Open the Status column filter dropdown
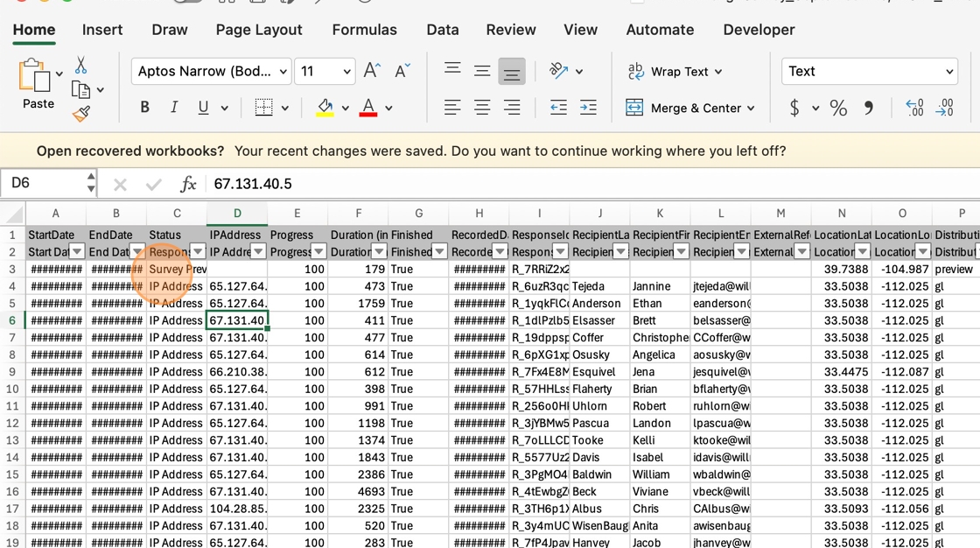The height and width of the screenshot is (548, 980). (x=198, y=252)
